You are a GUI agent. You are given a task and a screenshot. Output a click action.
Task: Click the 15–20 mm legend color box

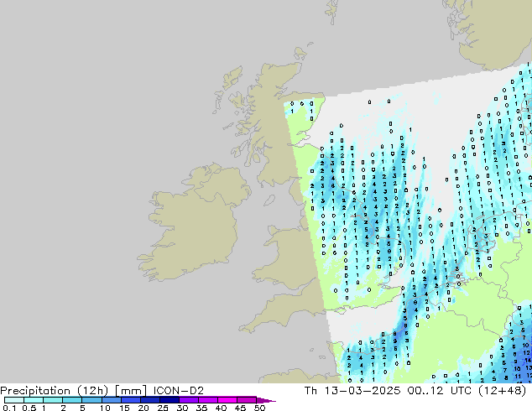coord(131,400)
